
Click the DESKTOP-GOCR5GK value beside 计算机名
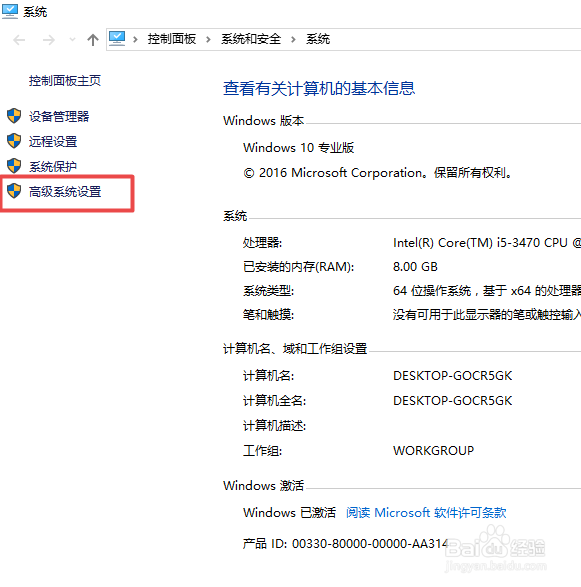[452, 376]
